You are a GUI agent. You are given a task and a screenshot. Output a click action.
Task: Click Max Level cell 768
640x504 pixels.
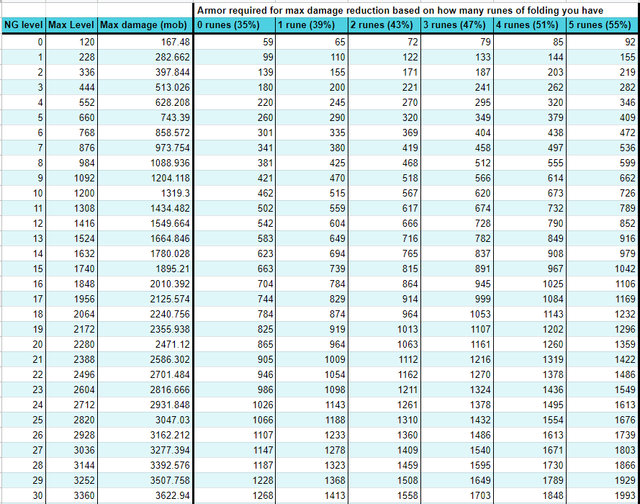click(x=71, y=133)
